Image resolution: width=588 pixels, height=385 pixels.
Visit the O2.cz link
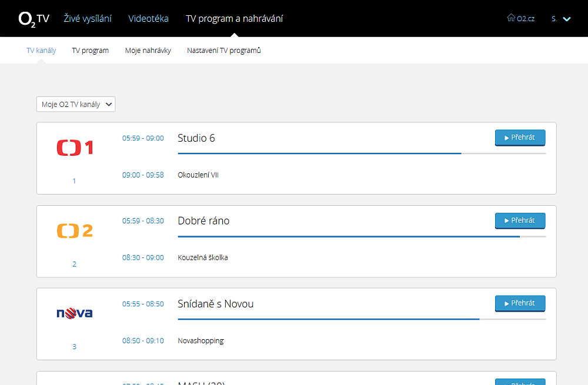tap(525, 19)
